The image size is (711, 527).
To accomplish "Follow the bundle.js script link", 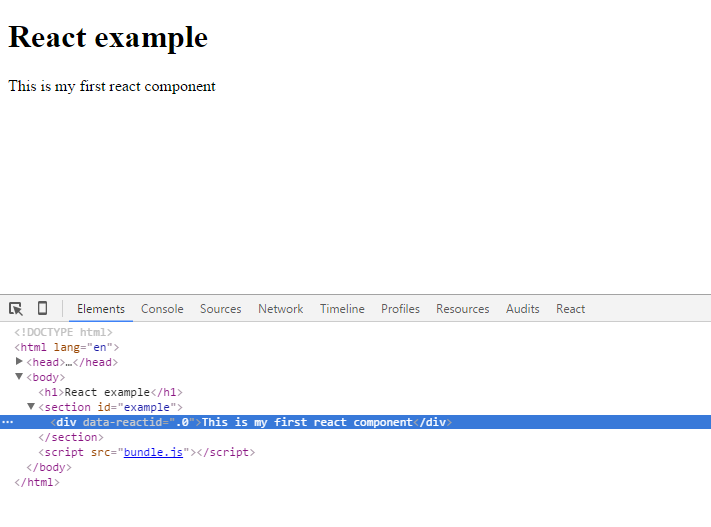I will coord(153,452).
